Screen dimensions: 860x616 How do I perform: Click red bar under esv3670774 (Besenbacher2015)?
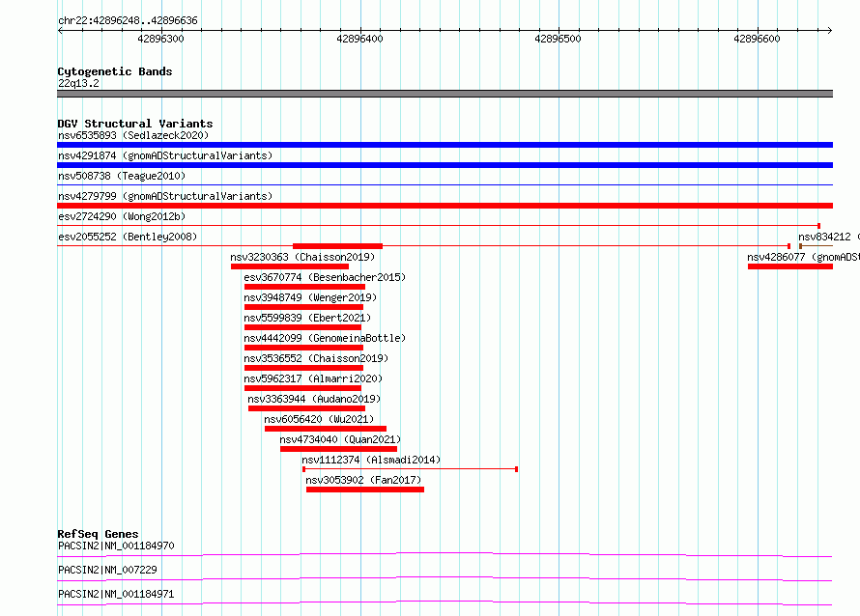coord(305,287)
